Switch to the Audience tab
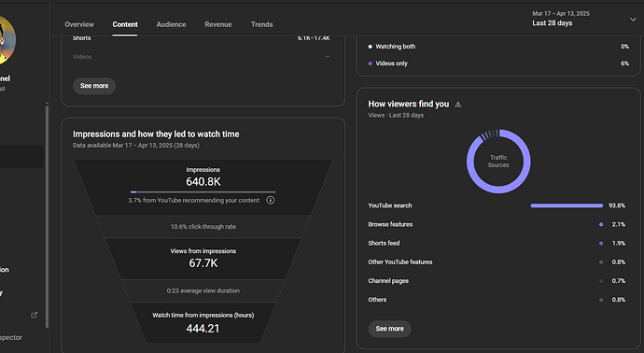644x353 pixels. point(171,24)
